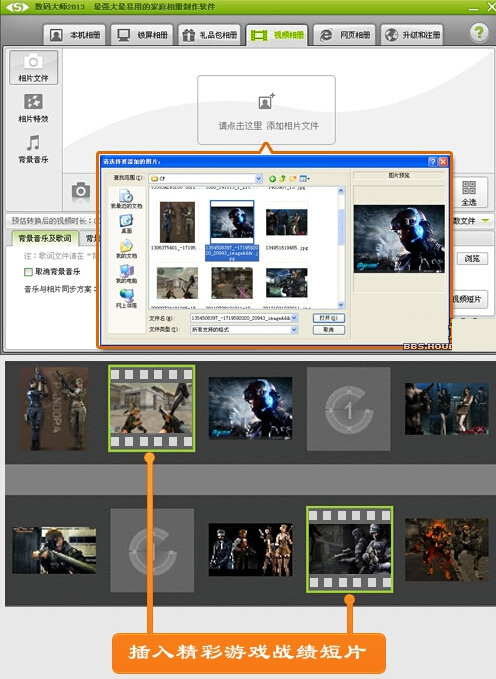Click 请点击这里 添加相片文件 area
496x679 pixels.
[266, 110]
